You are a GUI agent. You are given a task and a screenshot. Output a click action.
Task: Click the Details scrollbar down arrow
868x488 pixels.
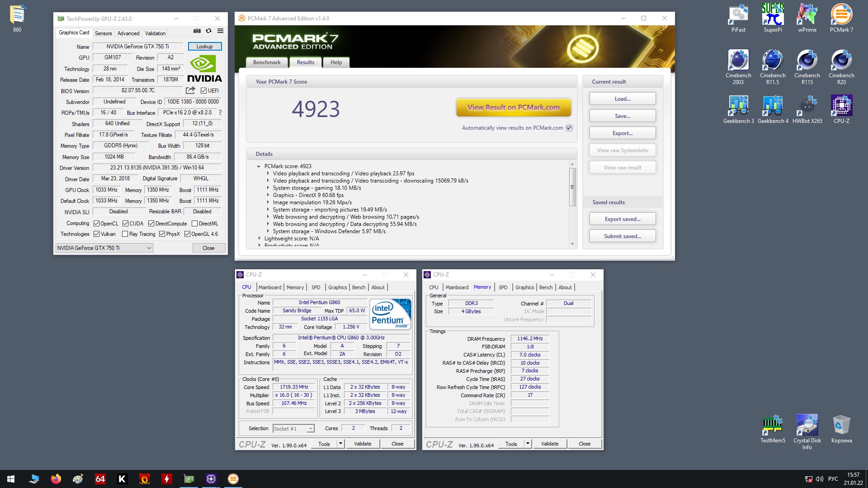pyautogui.click(x=572, y=244)
